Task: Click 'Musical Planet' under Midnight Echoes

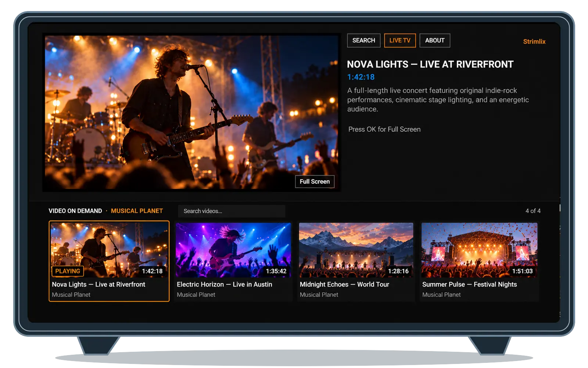Action: [319, 295]
